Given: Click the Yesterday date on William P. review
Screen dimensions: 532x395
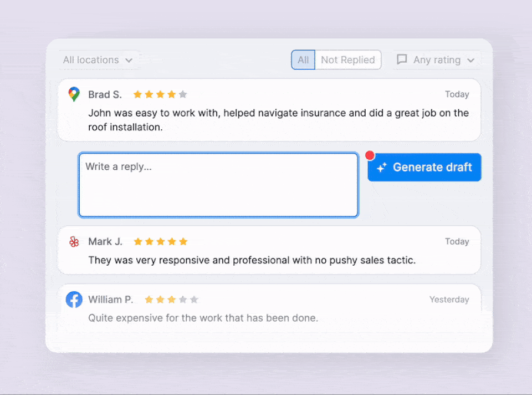Looking at the screenshot, I should pyautogui.click(x=449, y=300).
